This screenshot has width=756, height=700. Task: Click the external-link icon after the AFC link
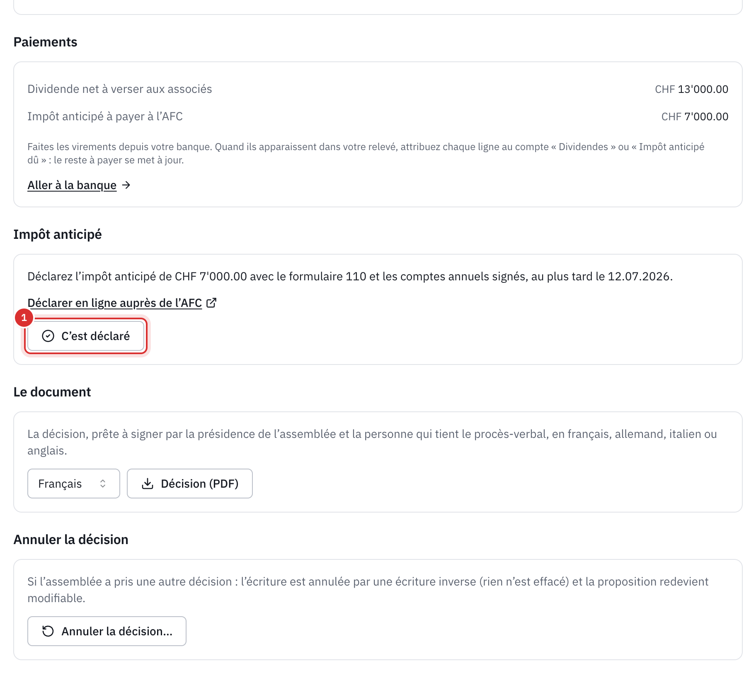[x=211, y=303]
